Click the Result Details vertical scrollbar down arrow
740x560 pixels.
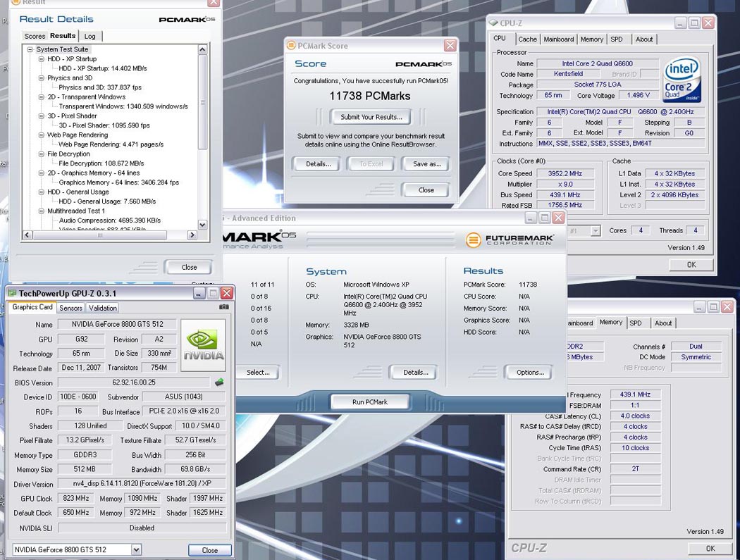[202, 225]
